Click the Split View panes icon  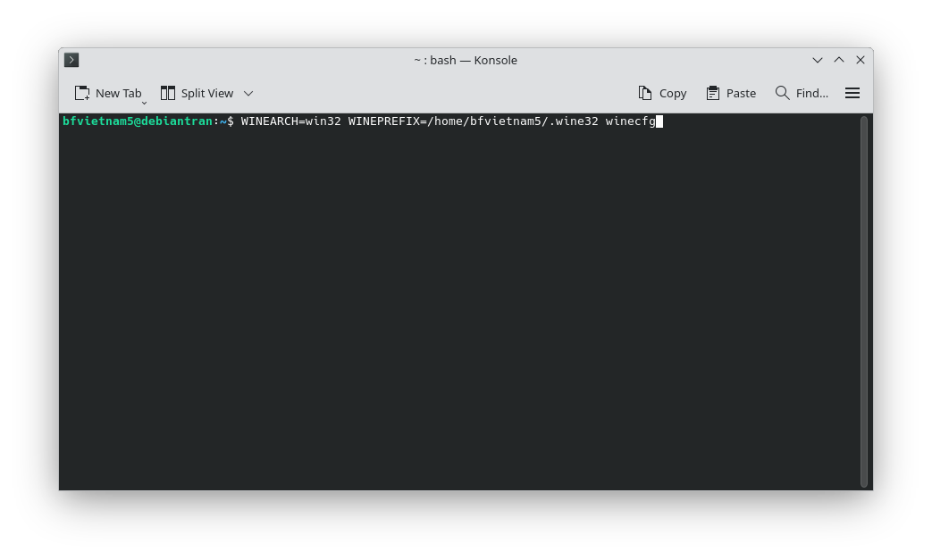(x=167, y=93)
